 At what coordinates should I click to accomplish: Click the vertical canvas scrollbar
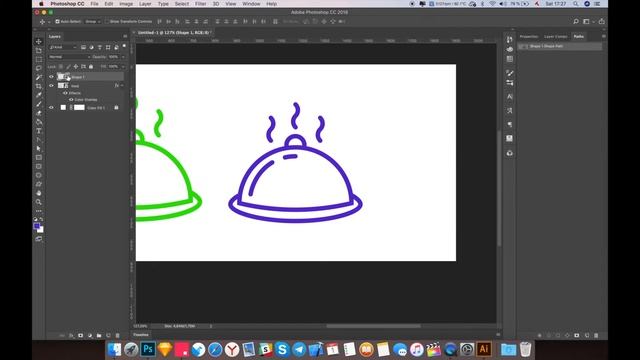pos(499,188)
